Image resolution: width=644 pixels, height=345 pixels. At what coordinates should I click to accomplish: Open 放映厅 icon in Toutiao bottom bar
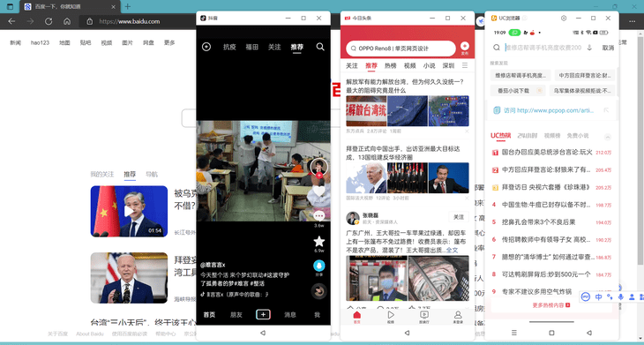(x=424, y=317)
